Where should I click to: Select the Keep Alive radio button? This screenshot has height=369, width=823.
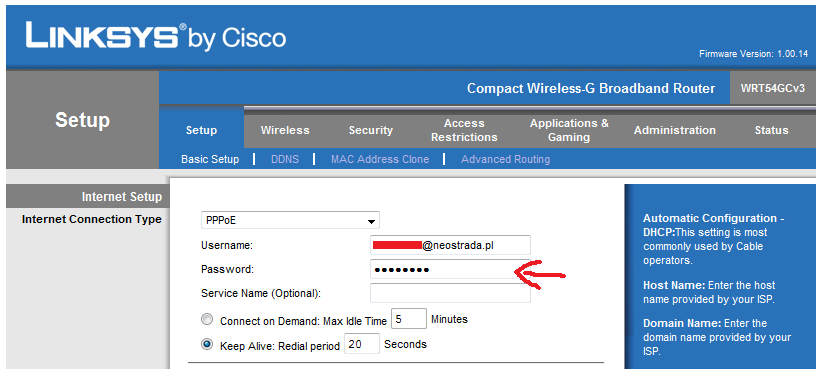pos(207,344)
